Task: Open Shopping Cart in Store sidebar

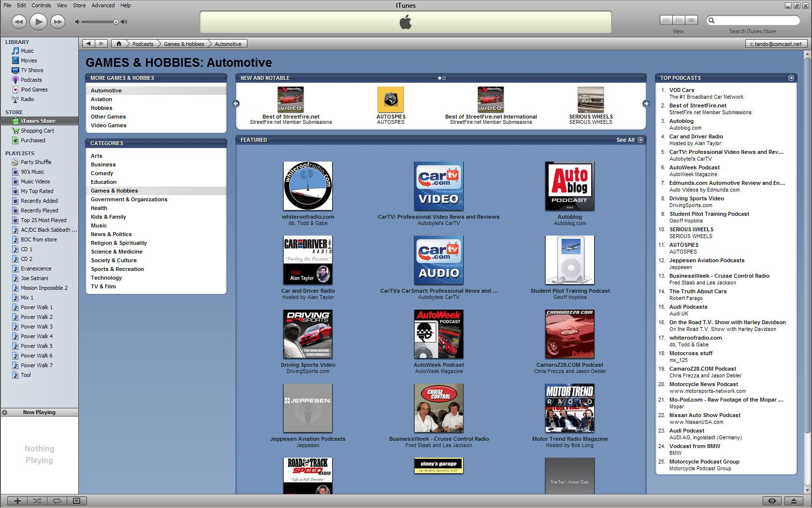Action: [37, 131]
